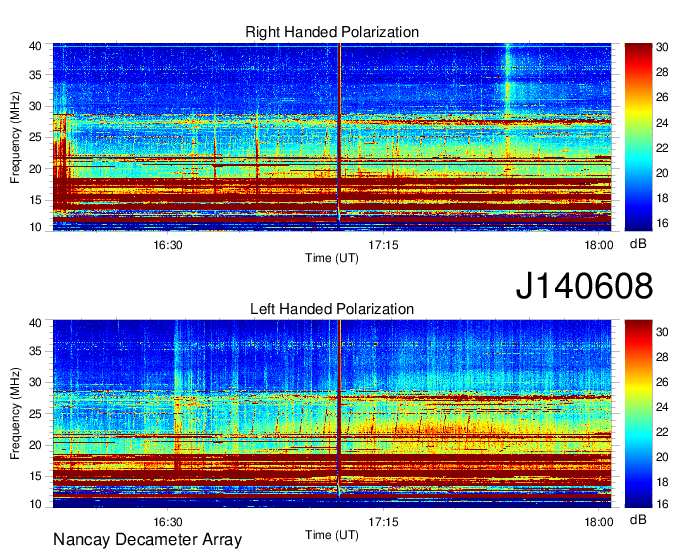Viewport: 680px width, 552px height.
Task: Click the "20" frequency tick of the left-handed plot
Action: pos(35,445)
